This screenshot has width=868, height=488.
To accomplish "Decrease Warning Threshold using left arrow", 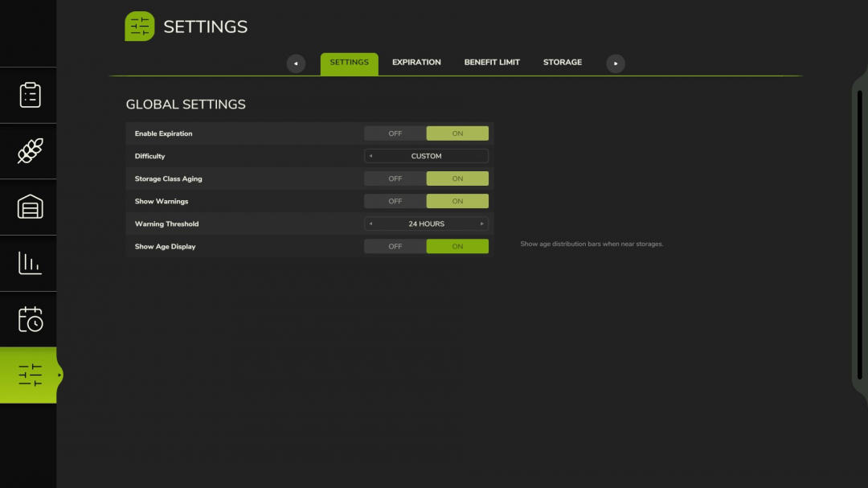I will point(371,223).
